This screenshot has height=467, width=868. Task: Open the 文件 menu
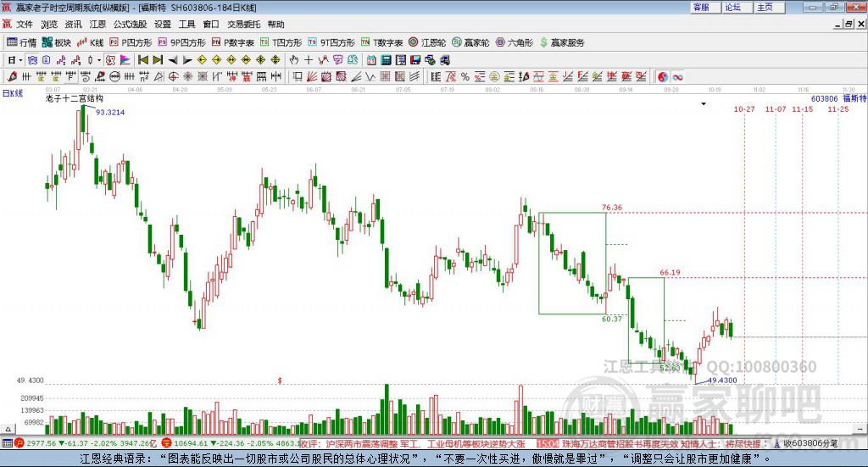[25, 25]
